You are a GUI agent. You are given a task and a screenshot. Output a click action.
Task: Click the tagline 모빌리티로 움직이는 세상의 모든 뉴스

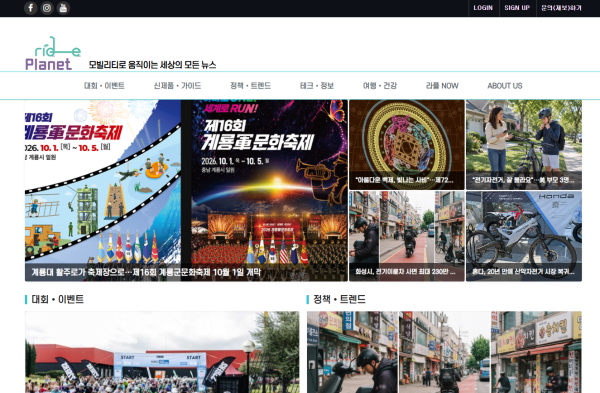coord(152,65)
